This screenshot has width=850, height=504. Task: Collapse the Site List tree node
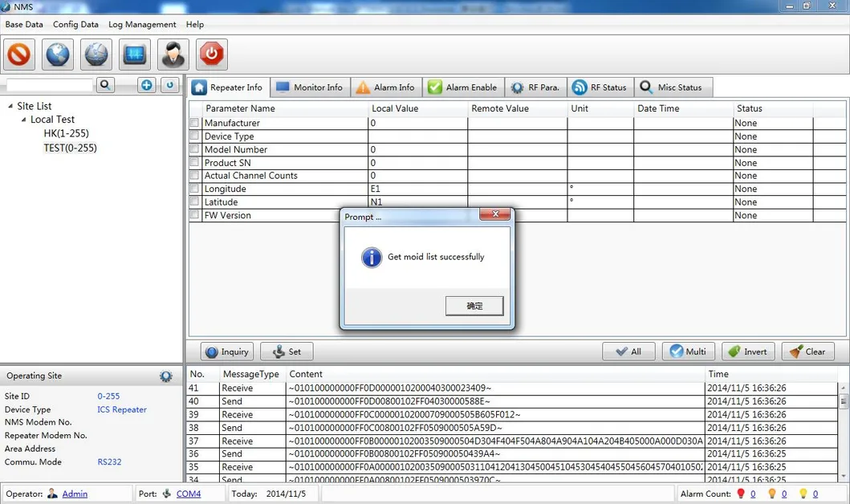10,106
